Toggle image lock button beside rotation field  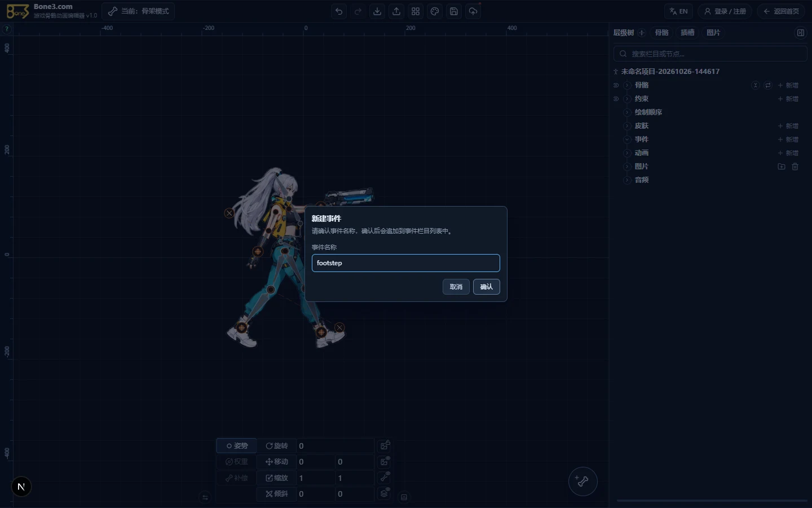tap(385, 445)
